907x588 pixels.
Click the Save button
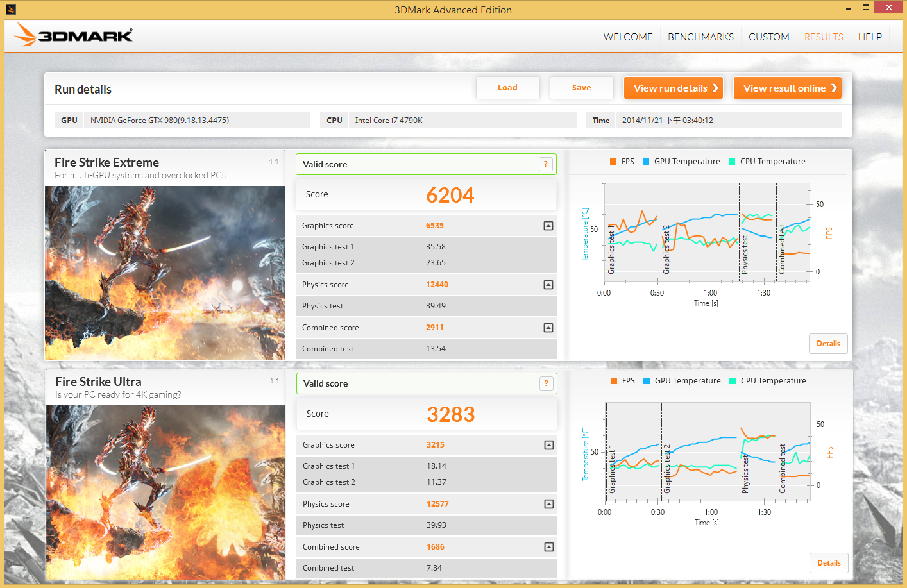581,88
